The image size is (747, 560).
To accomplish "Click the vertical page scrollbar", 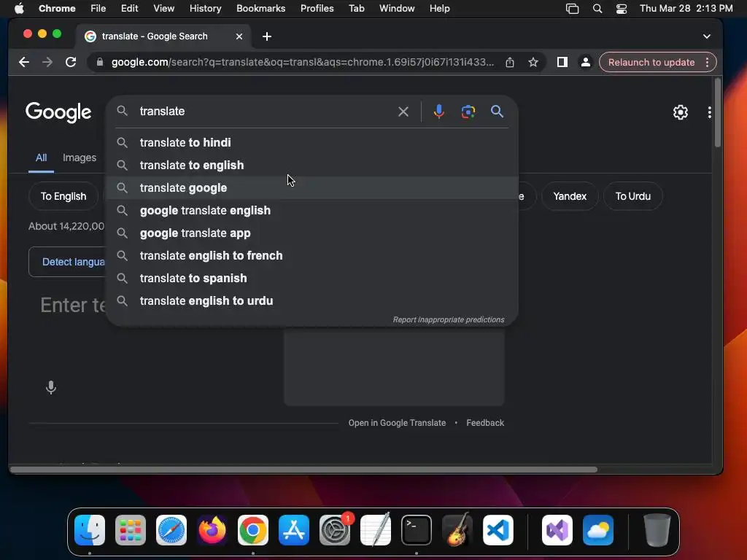I will click(x=718, y=113).
